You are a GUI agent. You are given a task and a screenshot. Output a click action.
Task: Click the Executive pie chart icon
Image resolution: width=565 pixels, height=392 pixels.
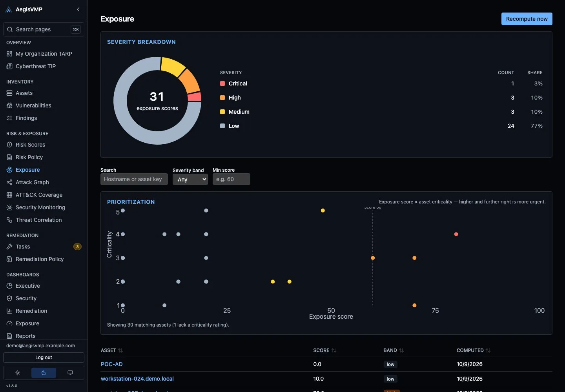point(9,286)
